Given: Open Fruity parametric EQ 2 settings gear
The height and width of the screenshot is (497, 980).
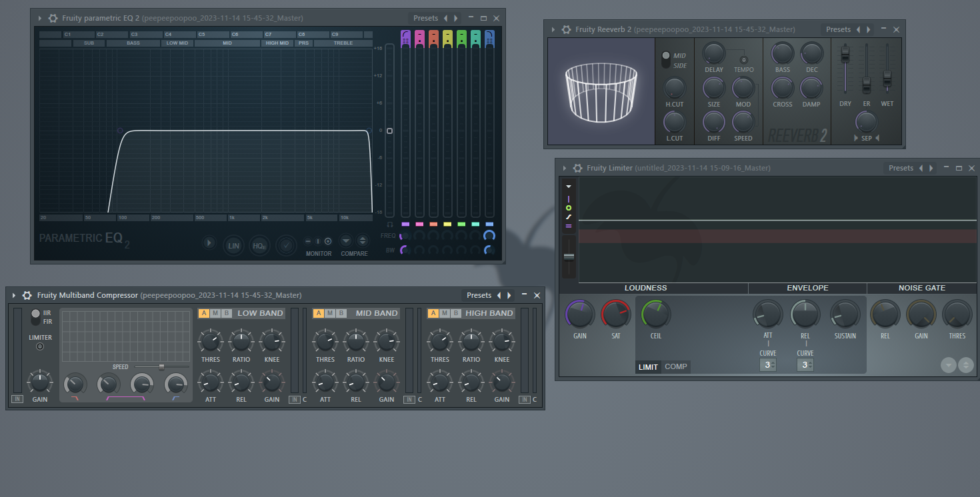Looking at the screenshot, I should click(x=53, y=18).
